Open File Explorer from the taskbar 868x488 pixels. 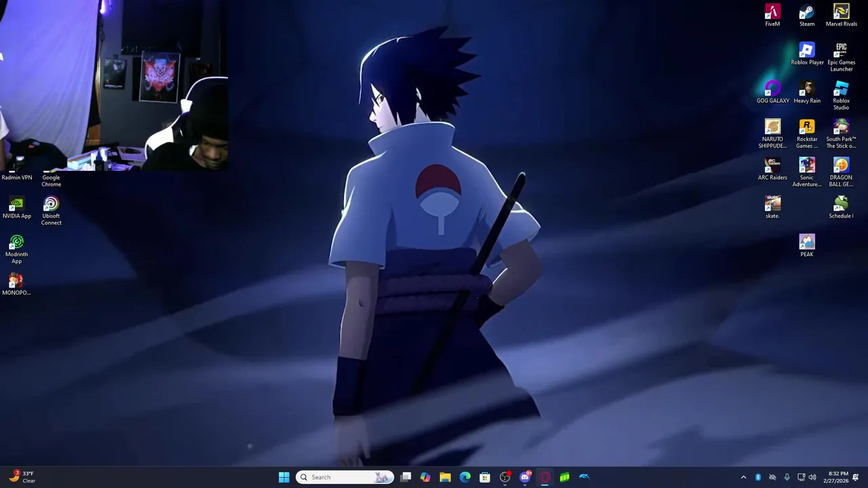click(445, 477)
